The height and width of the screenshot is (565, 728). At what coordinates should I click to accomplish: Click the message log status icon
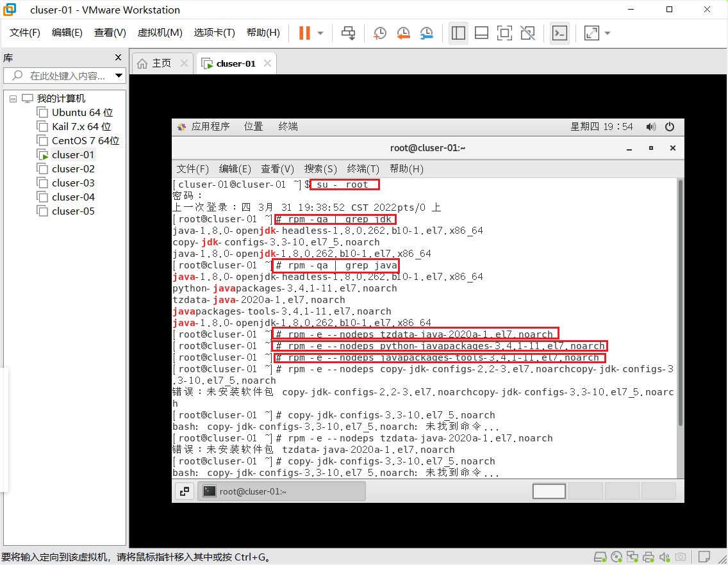pyautogui.click(x=704, y=557)
